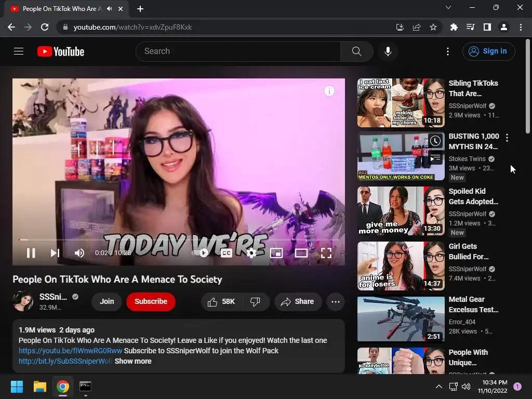Share this page icon in address bar
Viewport: 532px width, 399px height.
tap(416, 27)
